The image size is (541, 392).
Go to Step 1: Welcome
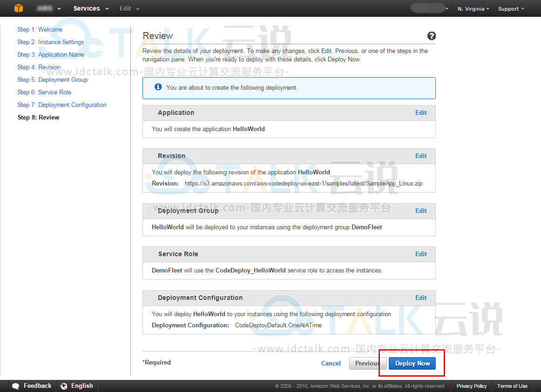point(40,30)
